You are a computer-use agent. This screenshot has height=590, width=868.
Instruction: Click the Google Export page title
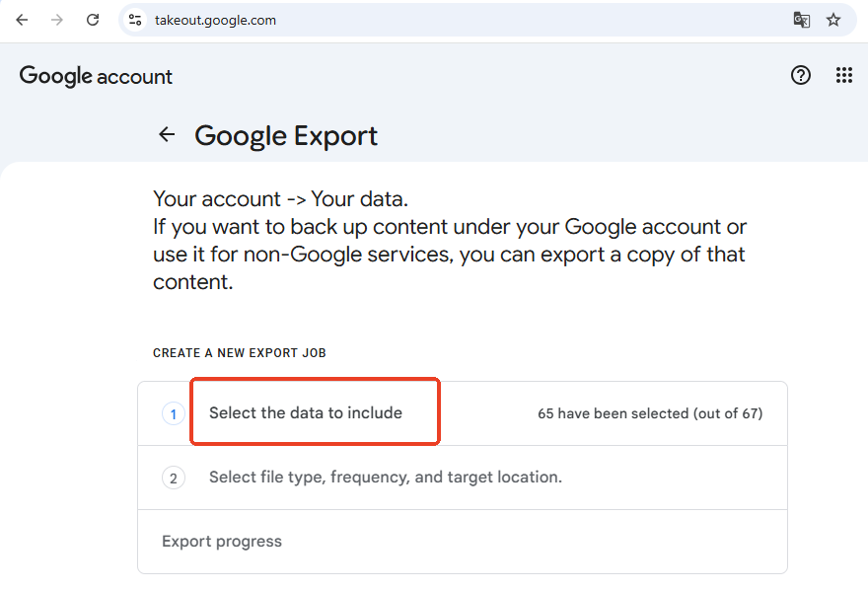pyautogui.click(x=286, y=135)
